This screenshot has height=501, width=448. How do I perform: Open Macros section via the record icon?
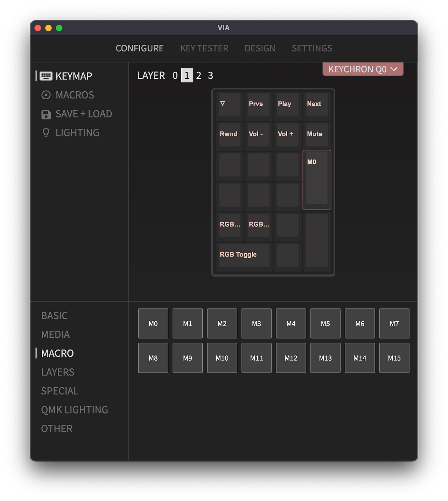(x=46, y=95)
